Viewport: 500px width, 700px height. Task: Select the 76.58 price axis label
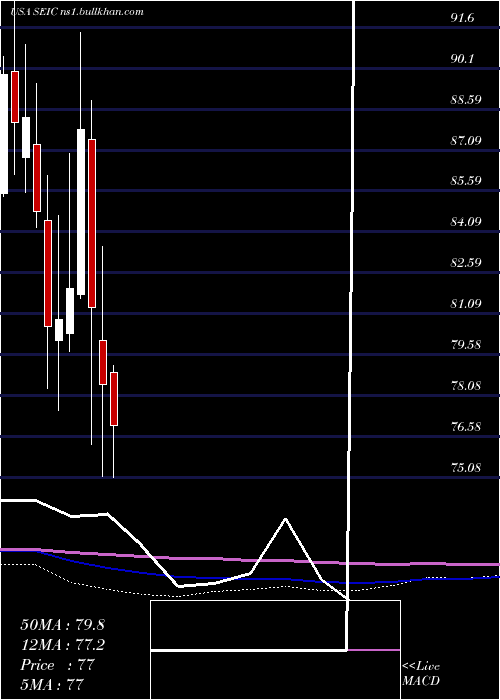coord(466,427)
